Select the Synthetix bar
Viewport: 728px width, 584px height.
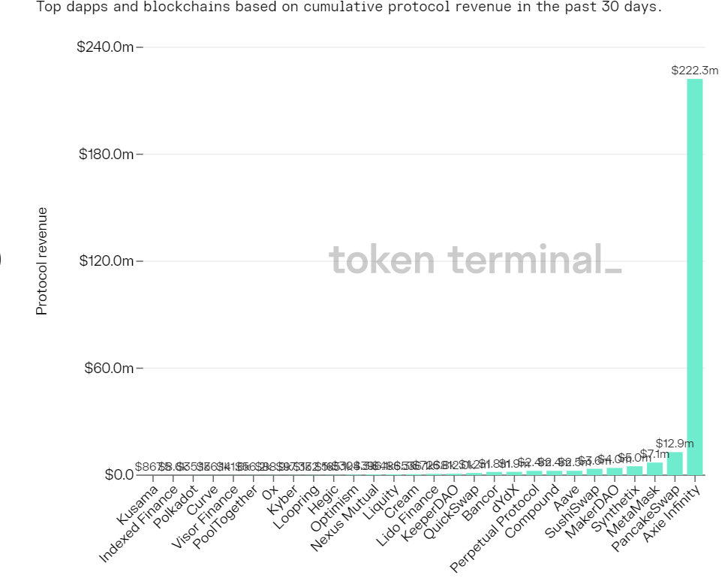coord(635,471)
